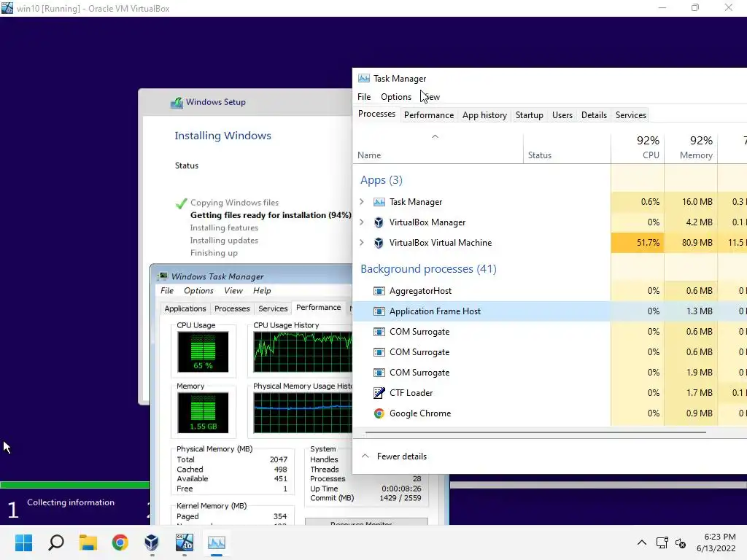
Task: Switch to the Users tab
Action: coord(562,115)
